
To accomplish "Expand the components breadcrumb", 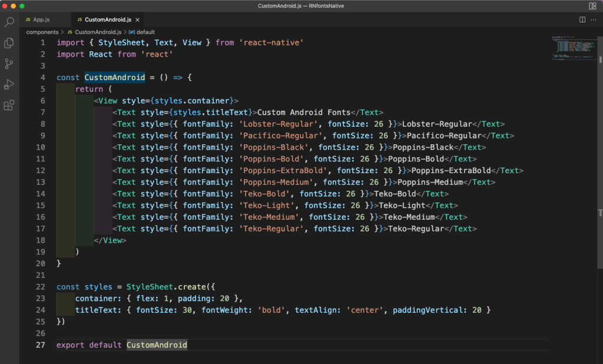I will [x=42, y=32].
